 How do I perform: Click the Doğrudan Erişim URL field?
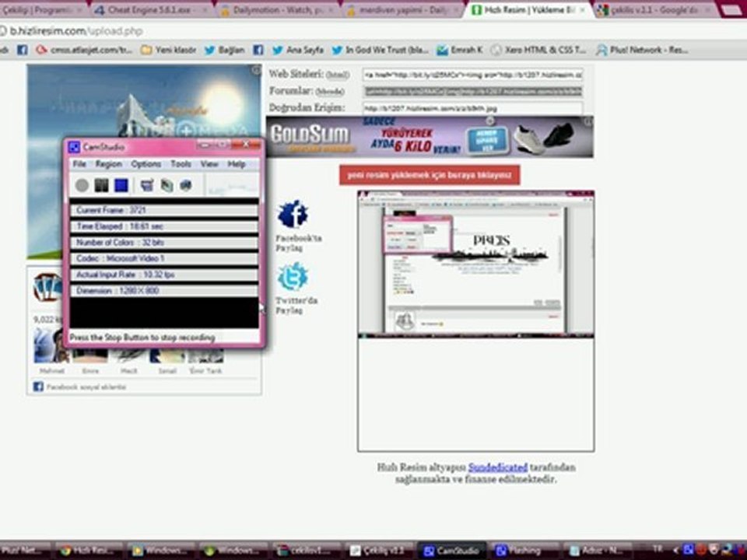click(x=472, y=108)
